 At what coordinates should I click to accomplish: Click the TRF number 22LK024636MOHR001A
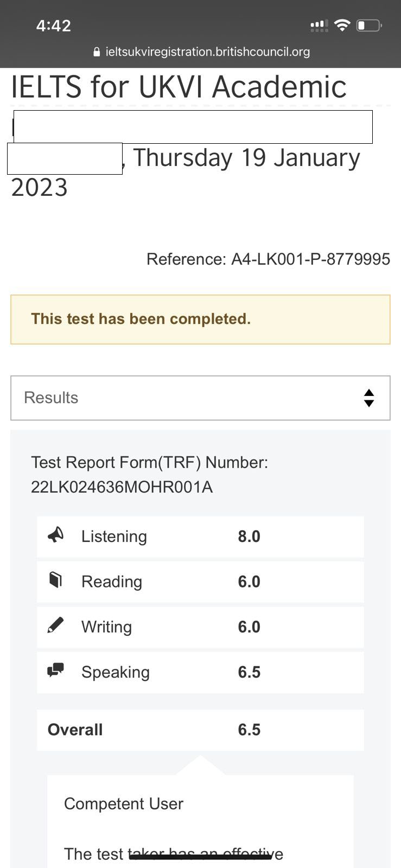[122, 487]
